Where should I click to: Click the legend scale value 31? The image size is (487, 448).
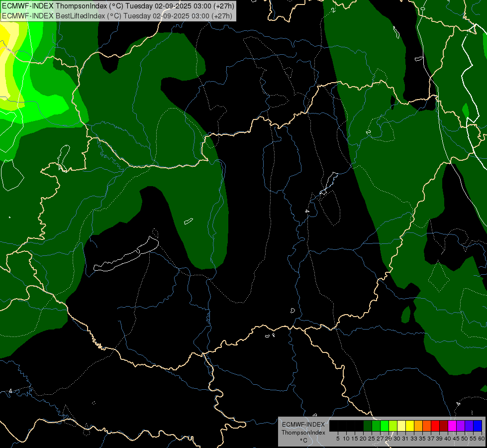tap(405, 439)
